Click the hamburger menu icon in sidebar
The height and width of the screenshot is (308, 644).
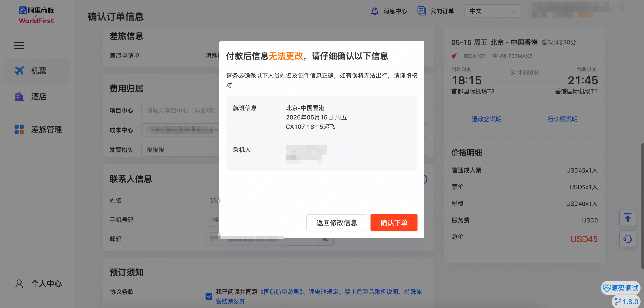click(19, 45)
